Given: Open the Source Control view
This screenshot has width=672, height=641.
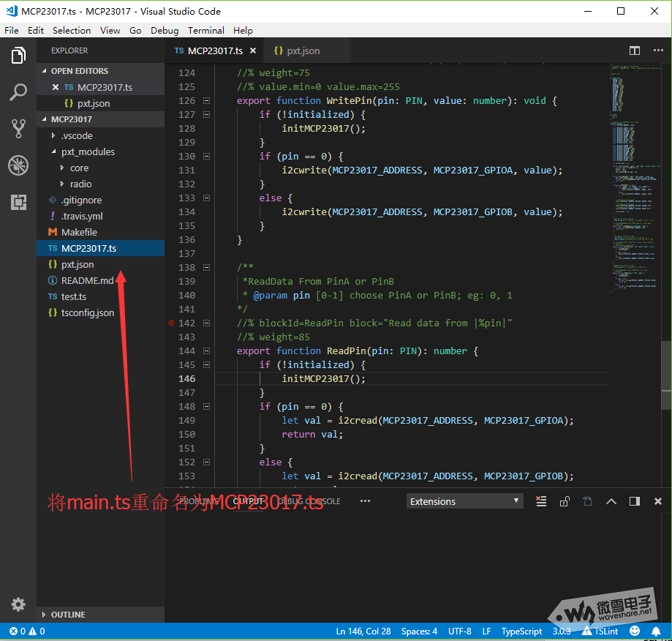Looking at the screenshot, I should click(18, 129).
